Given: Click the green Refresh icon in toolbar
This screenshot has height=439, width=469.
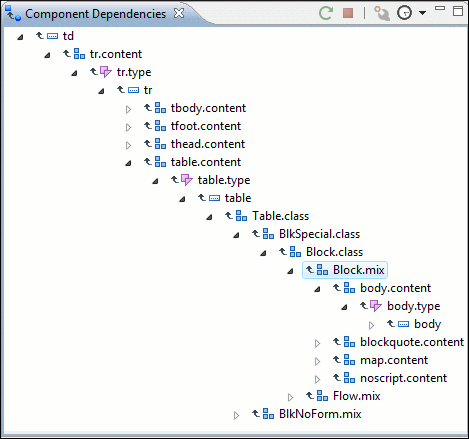Looking at the screenshot, I should [x=326, y=13].
